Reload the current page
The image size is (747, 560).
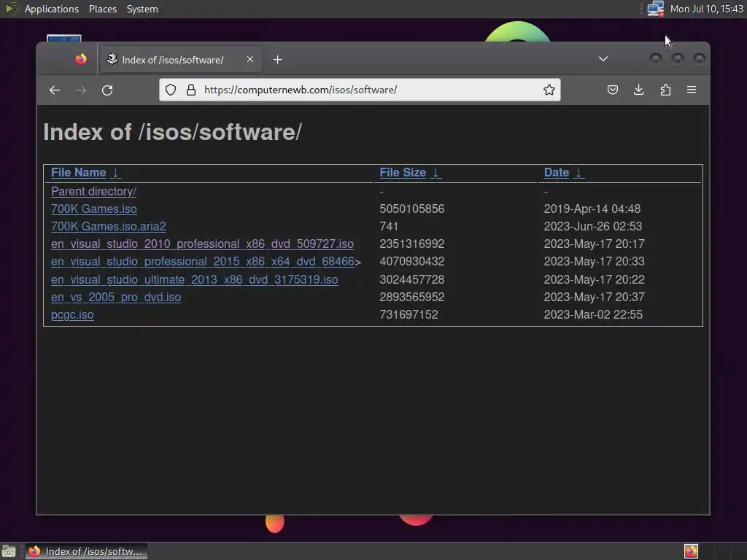point(108,90)
